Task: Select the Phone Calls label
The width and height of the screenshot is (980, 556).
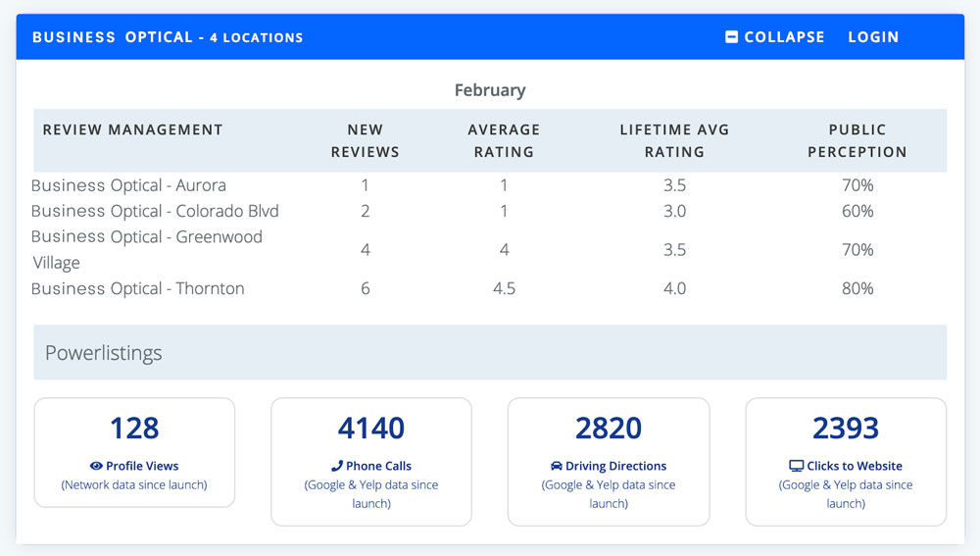Action: [378, 466]
